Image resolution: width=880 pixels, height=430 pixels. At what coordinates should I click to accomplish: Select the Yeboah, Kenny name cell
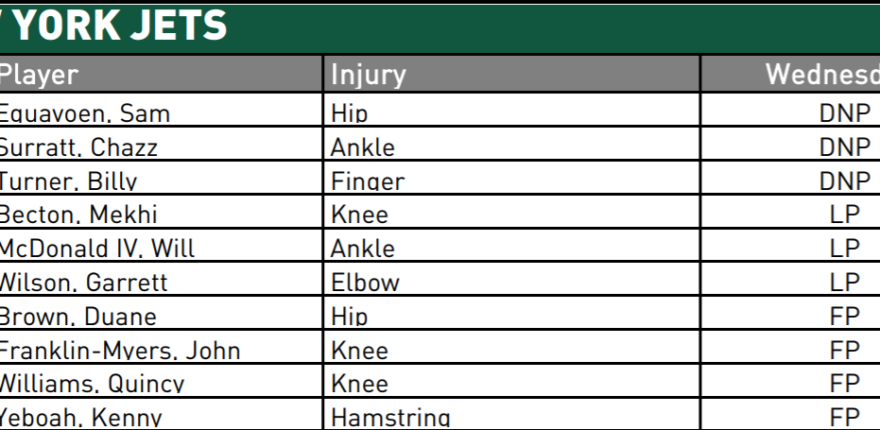pos(82,418)
